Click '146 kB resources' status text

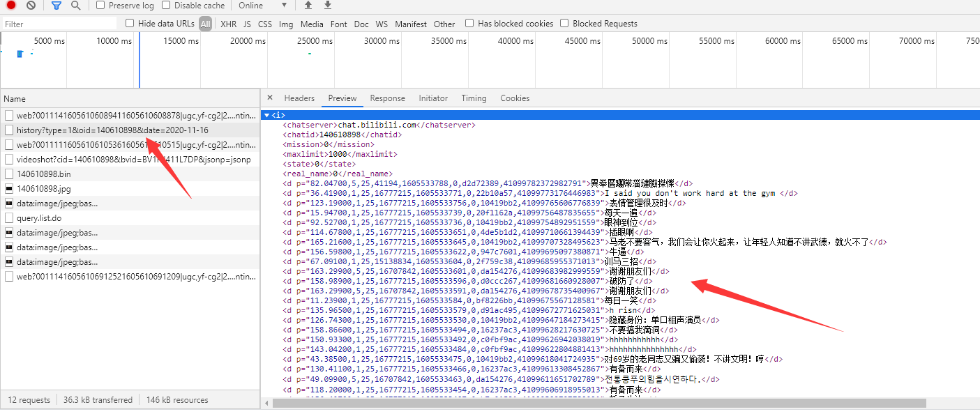pos(177,400)
